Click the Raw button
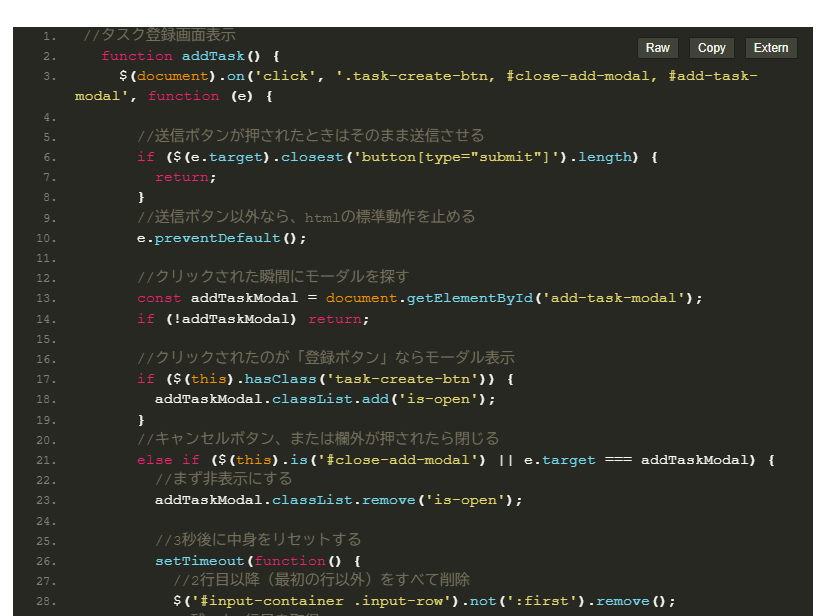Image resolution: width=821 pixels, height=616 pixels. [x=657, y=48]
